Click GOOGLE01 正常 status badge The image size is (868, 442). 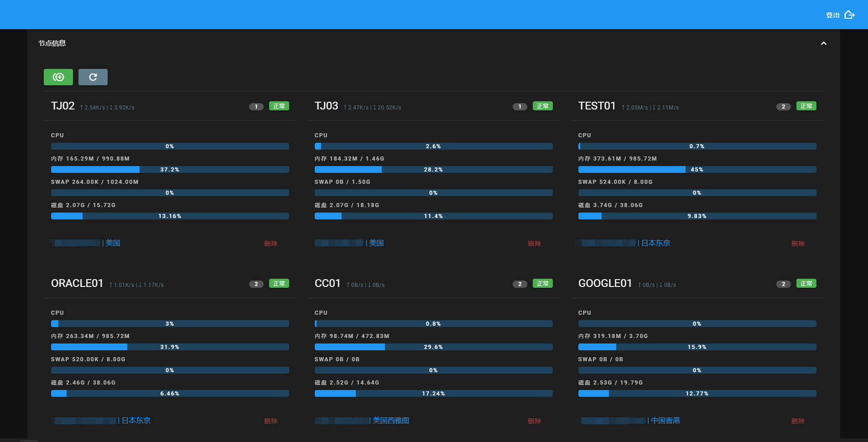[x=806, y=284]
